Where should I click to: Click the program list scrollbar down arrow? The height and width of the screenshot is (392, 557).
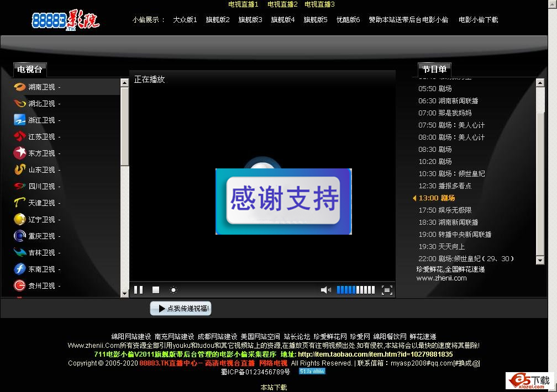click(x=540, y=260)
